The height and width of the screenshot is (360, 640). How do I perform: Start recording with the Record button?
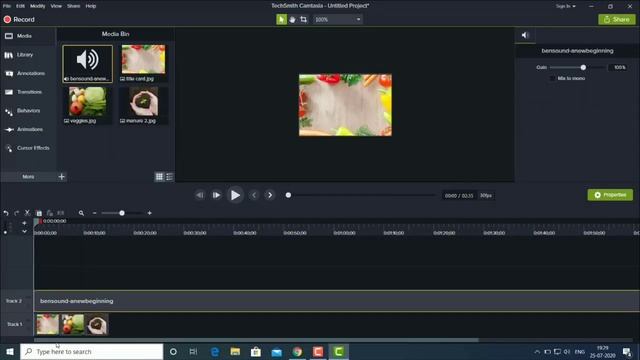19,20
